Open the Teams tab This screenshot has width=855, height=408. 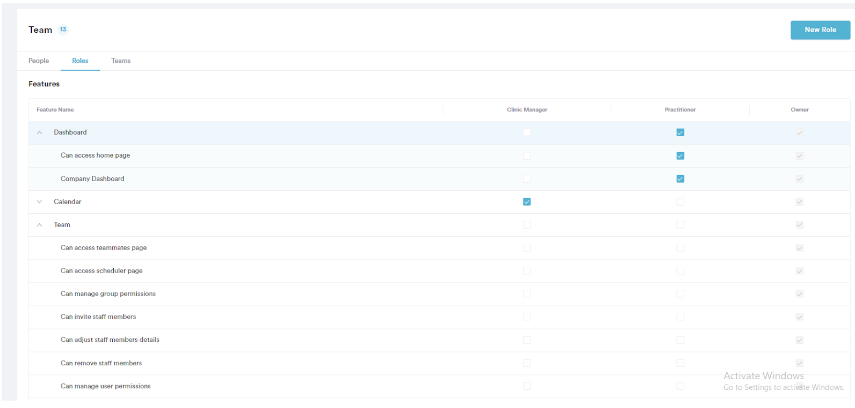click(x=120, y=61)
